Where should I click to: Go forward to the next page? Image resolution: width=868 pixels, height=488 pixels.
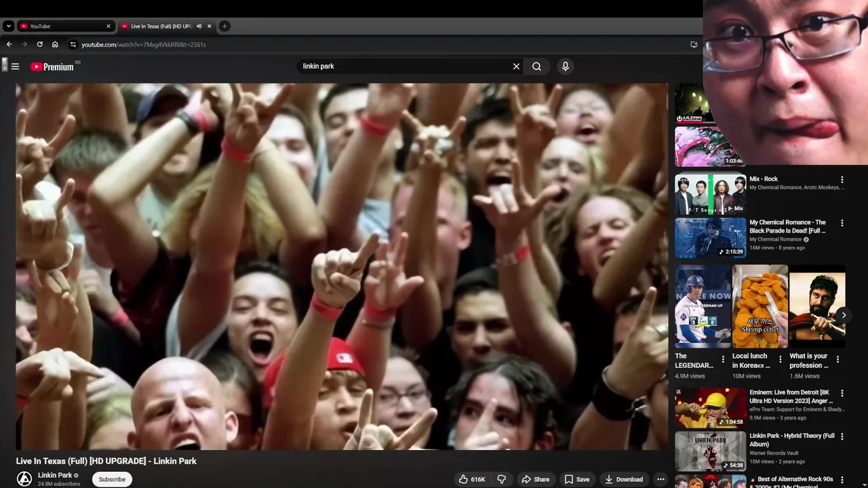pos(24,45)
